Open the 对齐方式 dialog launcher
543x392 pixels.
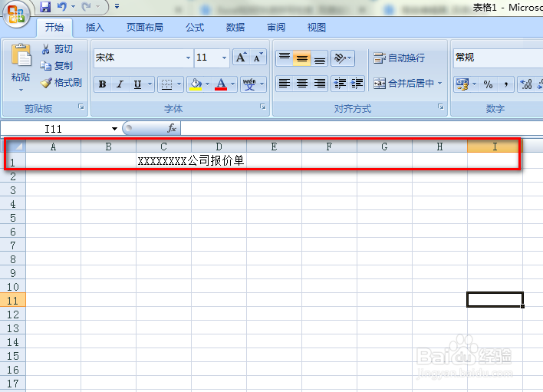[440, 107]
